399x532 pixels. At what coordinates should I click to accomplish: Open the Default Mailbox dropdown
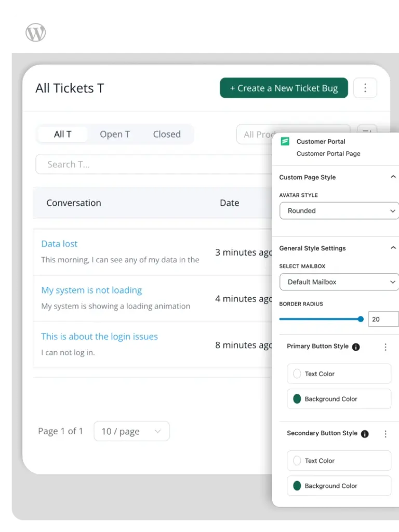(339, 282)
